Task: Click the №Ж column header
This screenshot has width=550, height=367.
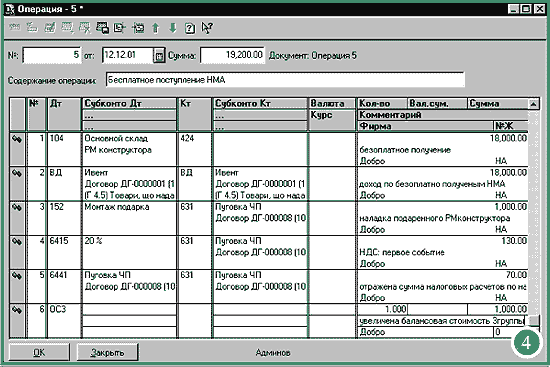Action: click(511, 126)
